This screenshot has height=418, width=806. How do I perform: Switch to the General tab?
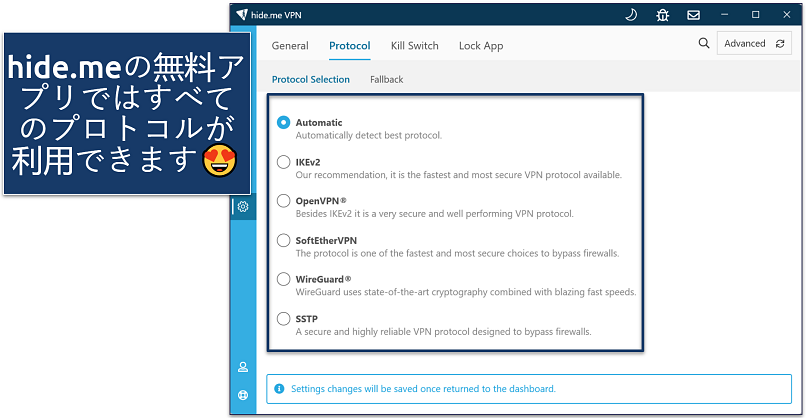(290, 46)
